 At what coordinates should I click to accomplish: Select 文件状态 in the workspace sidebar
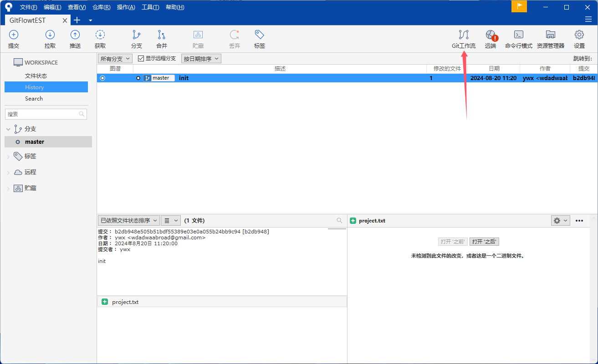click(x=36, y=76)
